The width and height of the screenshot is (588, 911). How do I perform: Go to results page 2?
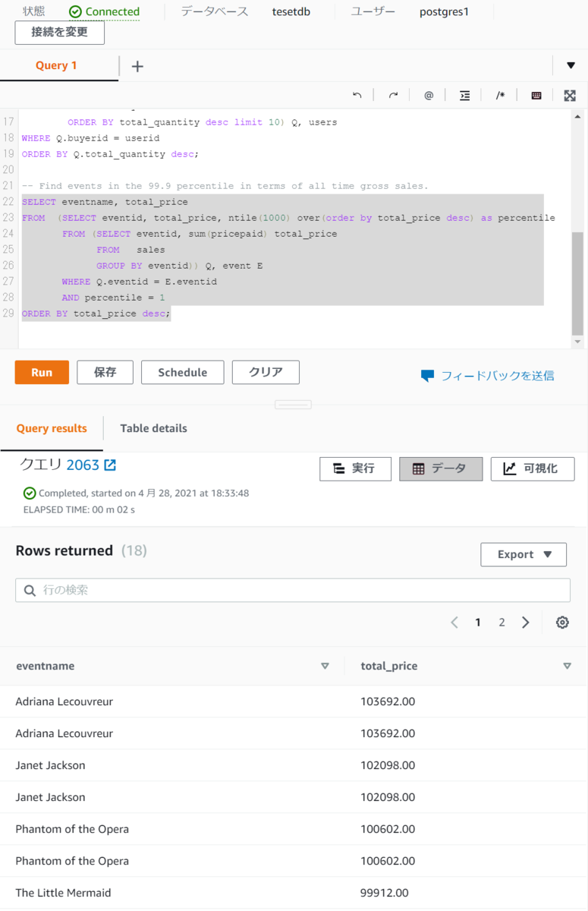(502, 623)
